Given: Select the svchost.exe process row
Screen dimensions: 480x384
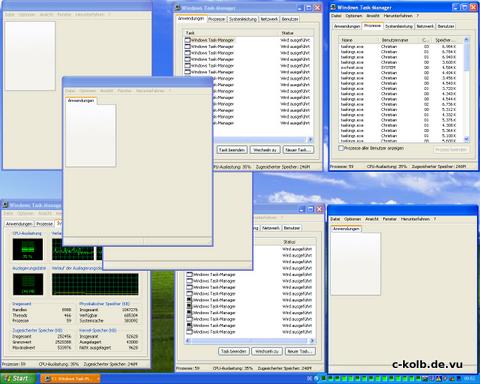Looking at the screenshot, I should click(401, 68).
